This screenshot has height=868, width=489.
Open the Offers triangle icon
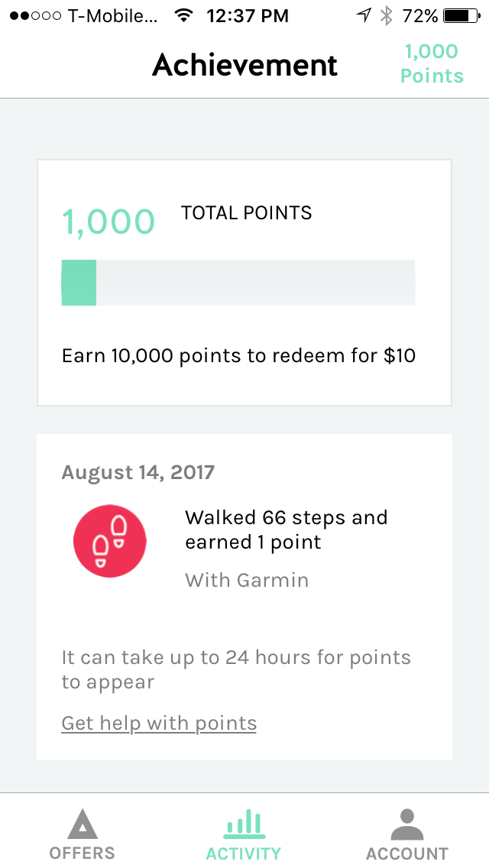(82, 824)
